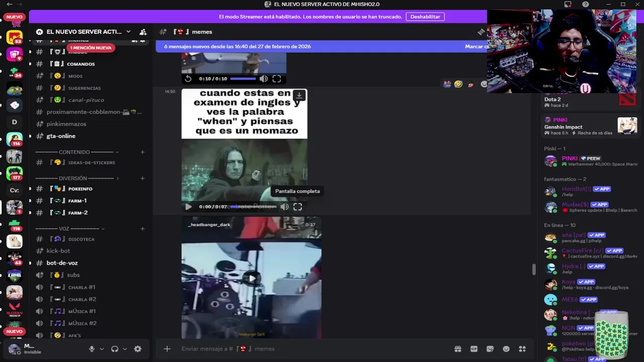Toggle microphone mute
644x362 pixels.
click(92, 349)
